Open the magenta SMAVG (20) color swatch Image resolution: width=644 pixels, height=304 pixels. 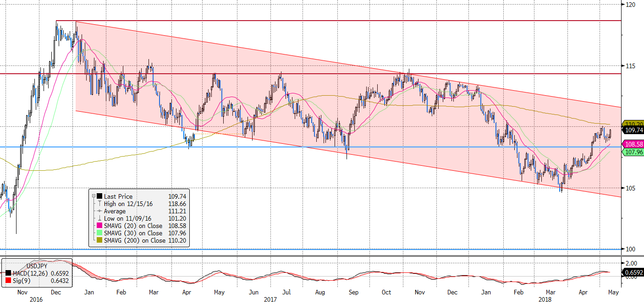tap(99, 226)
